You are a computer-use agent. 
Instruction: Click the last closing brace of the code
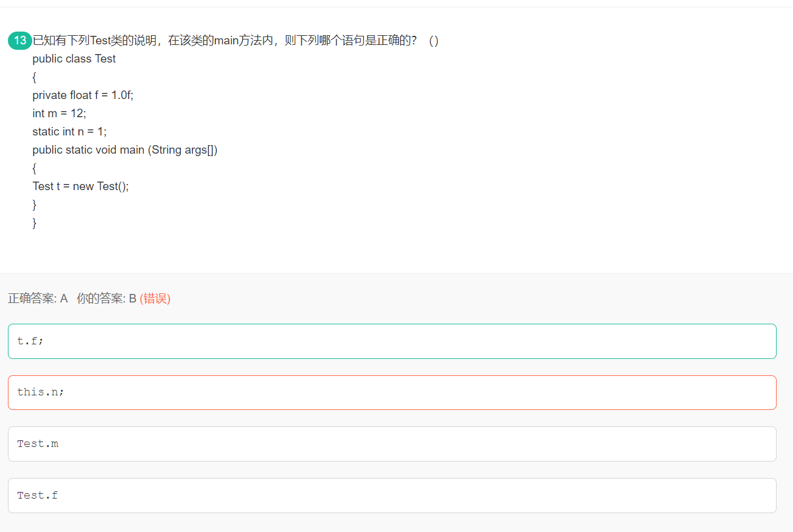pos(35,223)
